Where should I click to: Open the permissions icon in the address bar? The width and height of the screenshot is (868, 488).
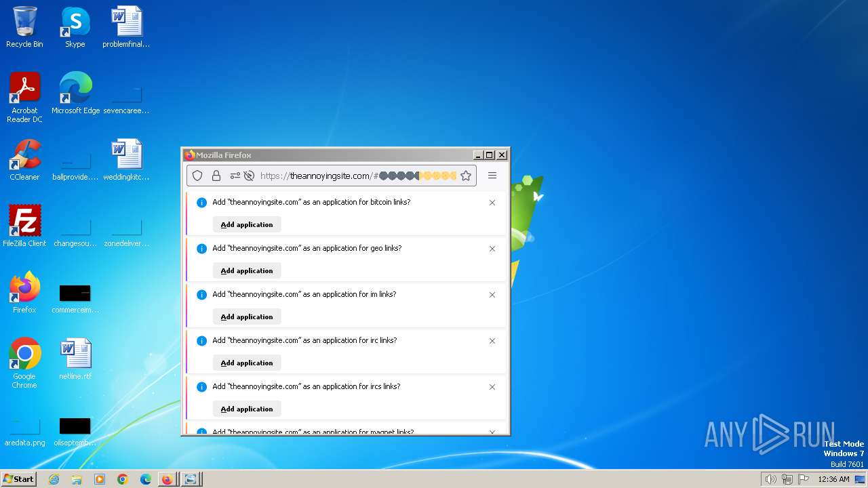click(x=235, y=176)
